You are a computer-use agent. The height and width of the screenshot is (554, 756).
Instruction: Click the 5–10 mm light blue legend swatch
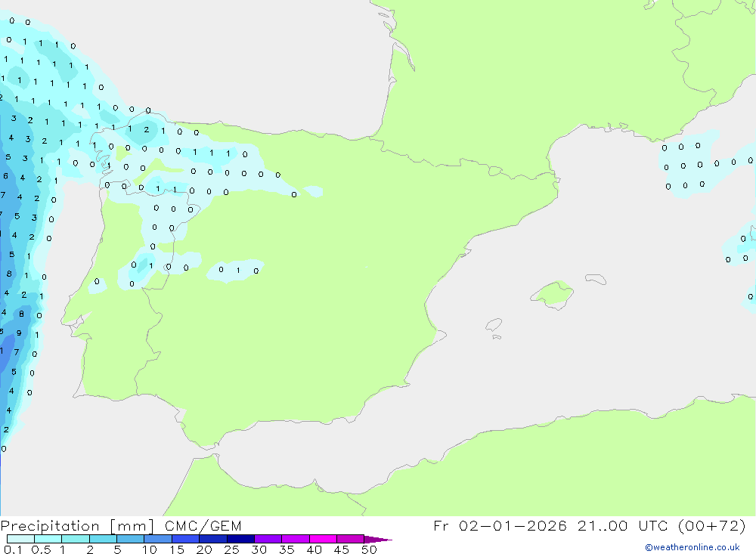click(x=130, y=539)
